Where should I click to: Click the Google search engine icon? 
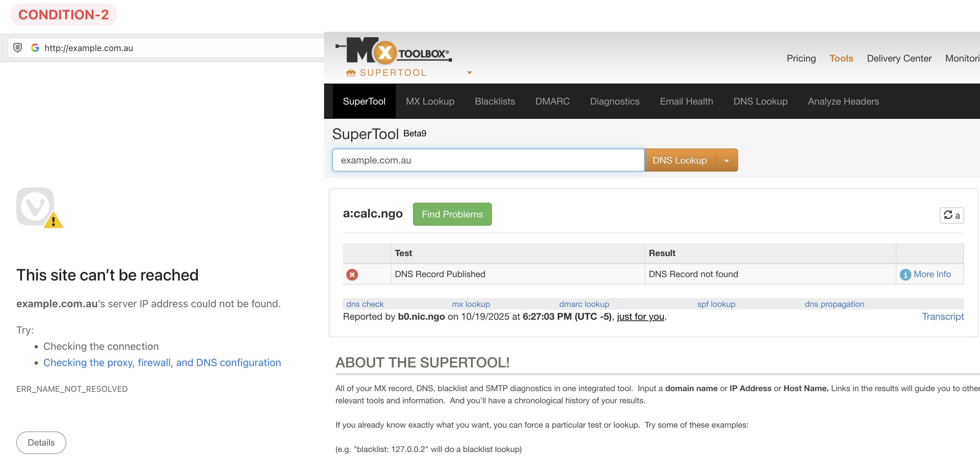tap(35, 48)
